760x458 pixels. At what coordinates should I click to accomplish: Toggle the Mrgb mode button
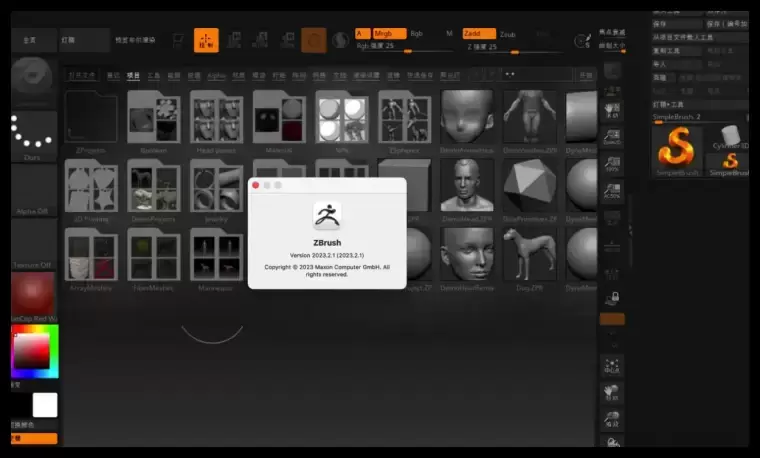pyautogui.click(x=389, y=33)
